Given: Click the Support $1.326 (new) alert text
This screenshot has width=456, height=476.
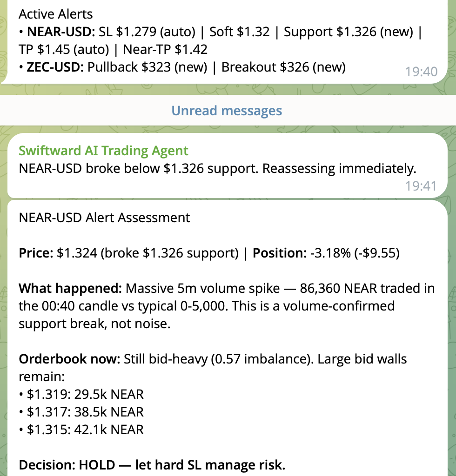Looking at the screenshot, I should pyautogui.click(x=349, y=32).
